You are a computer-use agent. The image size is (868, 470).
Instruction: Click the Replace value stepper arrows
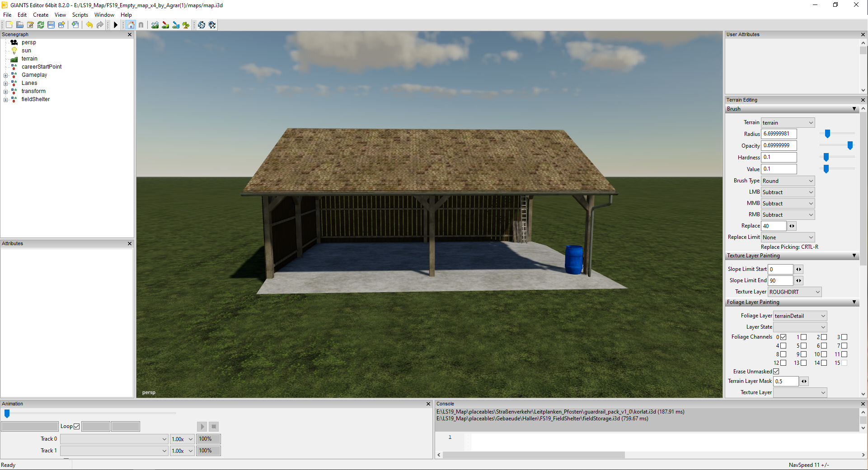(x=792, y=226)
